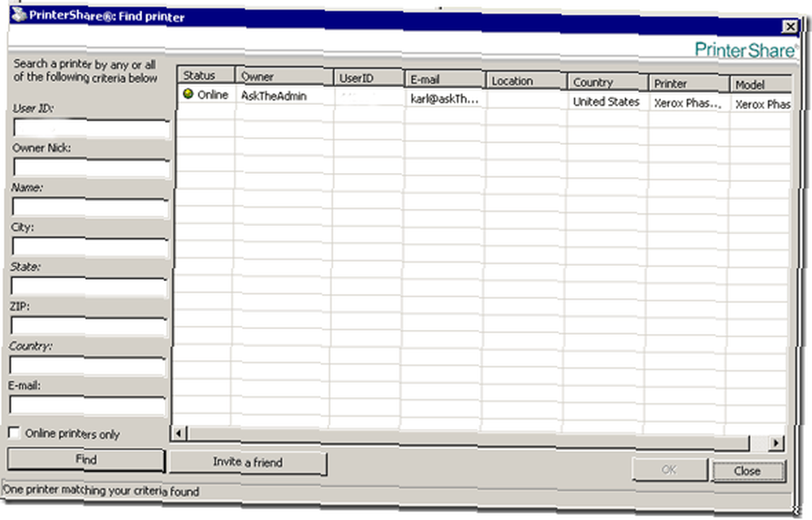Focus the State input field
Screen dimensions: 812x520
(x=89, y=287)
